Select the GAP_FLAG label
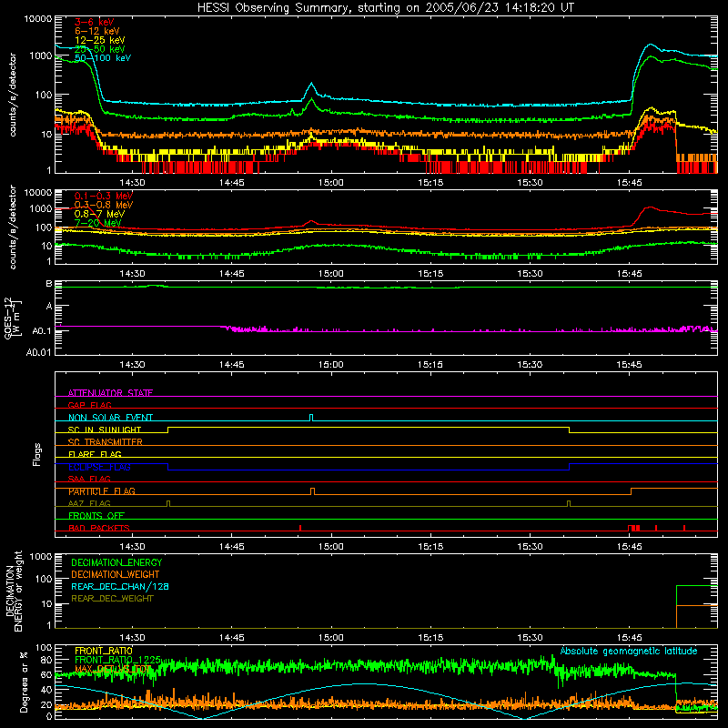 tap(89, 405)
